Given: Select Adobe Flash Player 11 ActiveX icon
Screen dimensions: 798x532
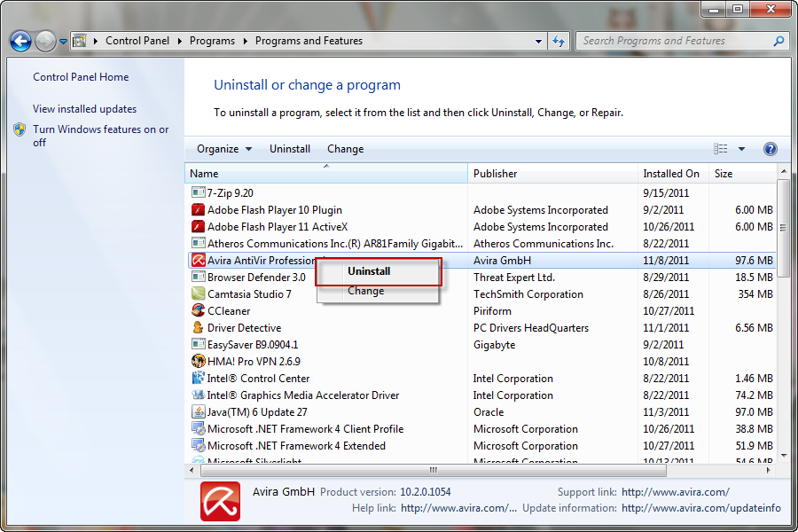Looking at the screenshot, I should pos(198,227).
